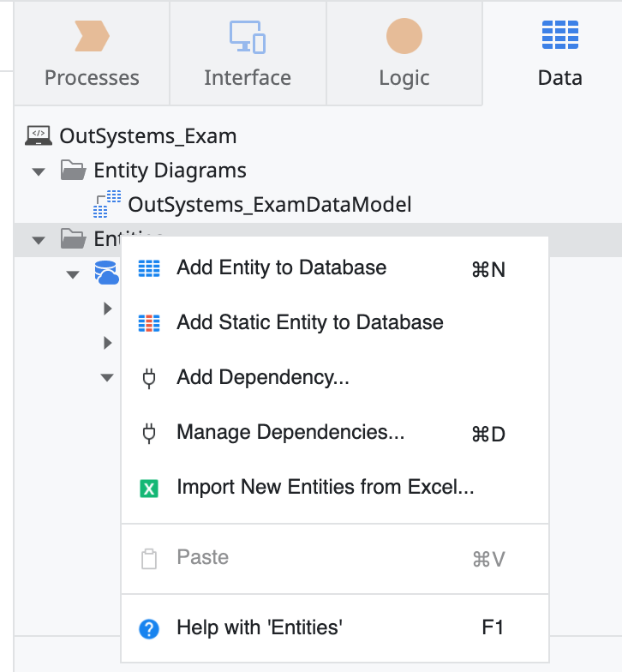Click the Logic tab circle icon

[x=404, y=37]
